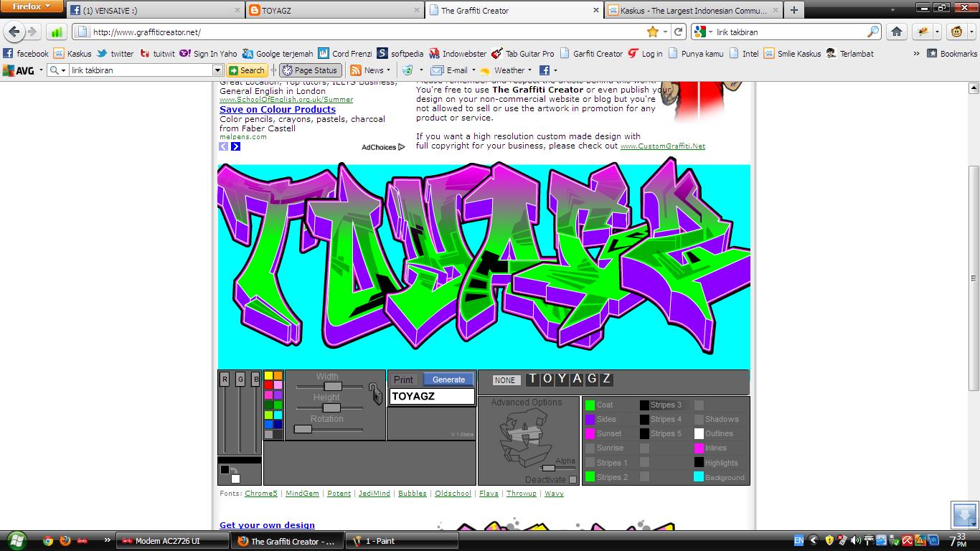
Task: Click the Rotation slider handle
Action: 303,429
